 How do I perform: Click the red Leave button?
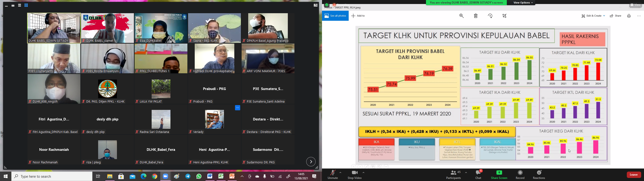click(634, 175)
